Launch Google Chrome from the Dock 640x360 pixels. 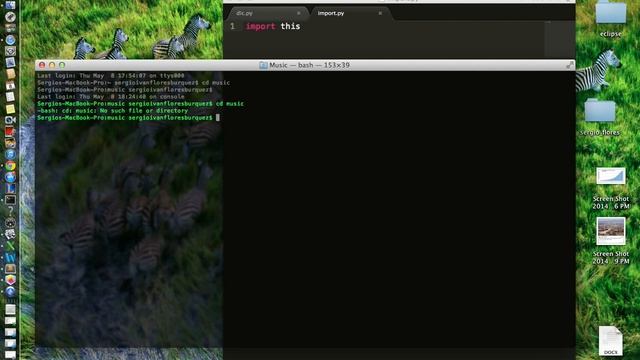(x=10, y=166)
